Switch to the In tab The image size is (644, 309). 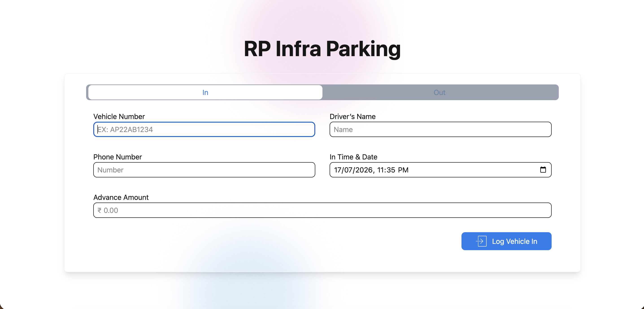pyautogui.click(x=205, y=92)
